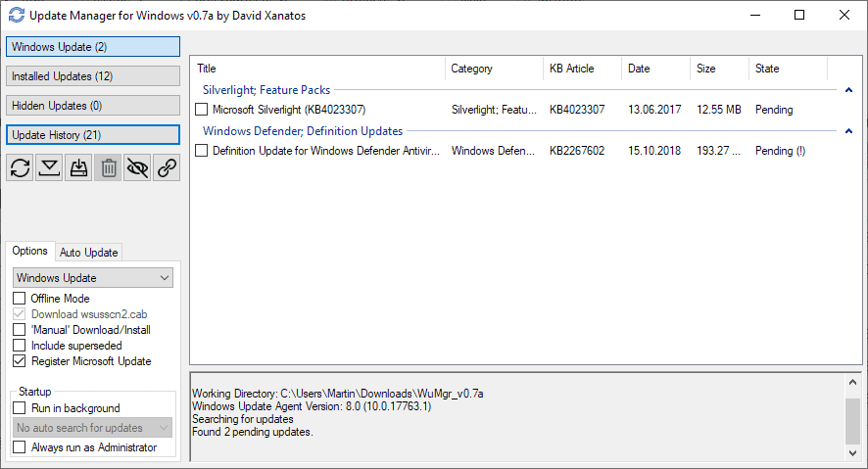Click the Silverlight; Featu... category cell
The height and width of the screenshot is (469, 868).
pyautogui.click(x=494, y=110)
